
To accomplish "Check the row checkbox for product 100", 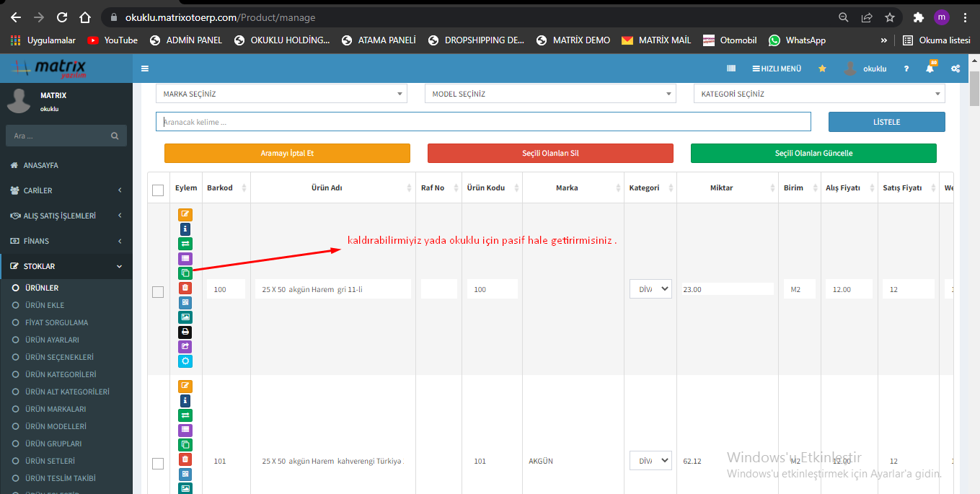I will click(x=158, y=291).
